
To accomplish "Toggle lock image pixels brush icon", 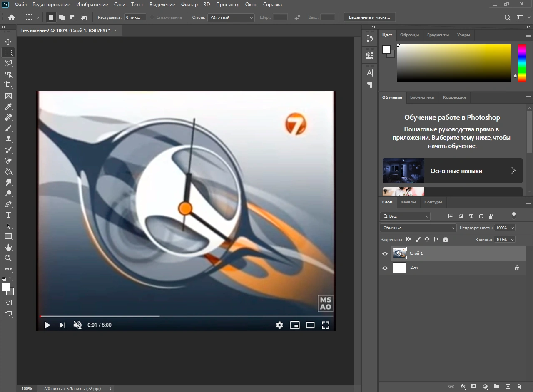I will (418, 240).
